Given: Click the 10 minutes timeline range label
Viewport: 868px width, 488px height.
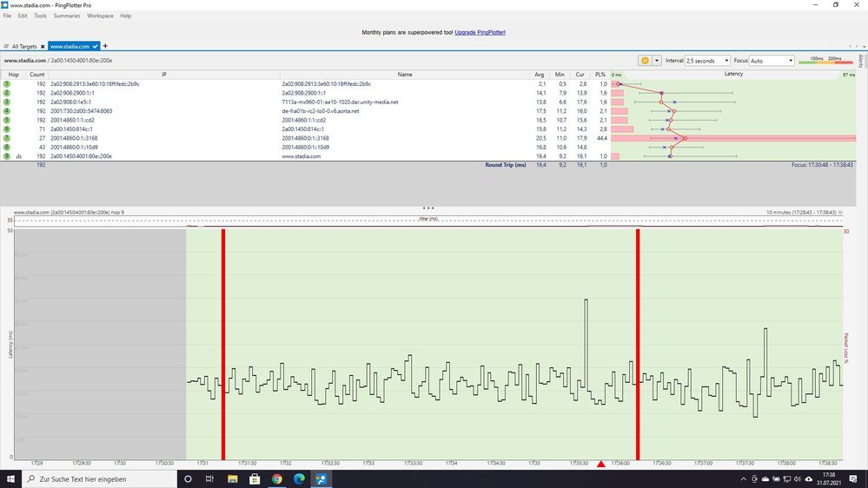Looking at the screenshot, I should (801, 213).
